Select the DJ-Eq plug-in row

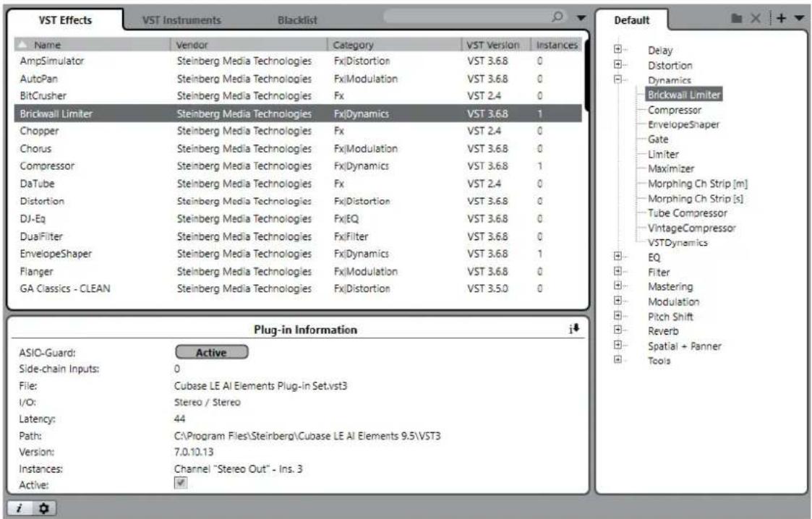(x=298, y=219)
